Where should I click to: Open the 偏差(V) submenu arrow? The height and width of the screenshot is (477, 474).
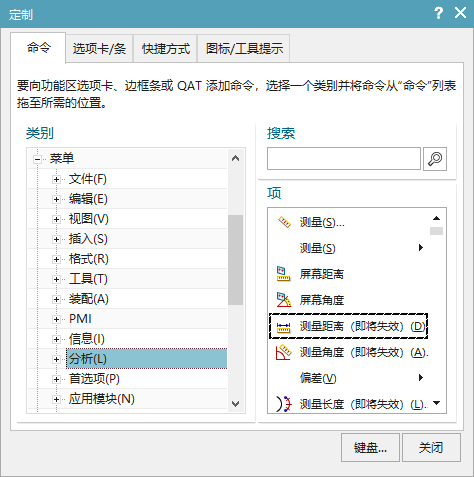tap(421, 378)
